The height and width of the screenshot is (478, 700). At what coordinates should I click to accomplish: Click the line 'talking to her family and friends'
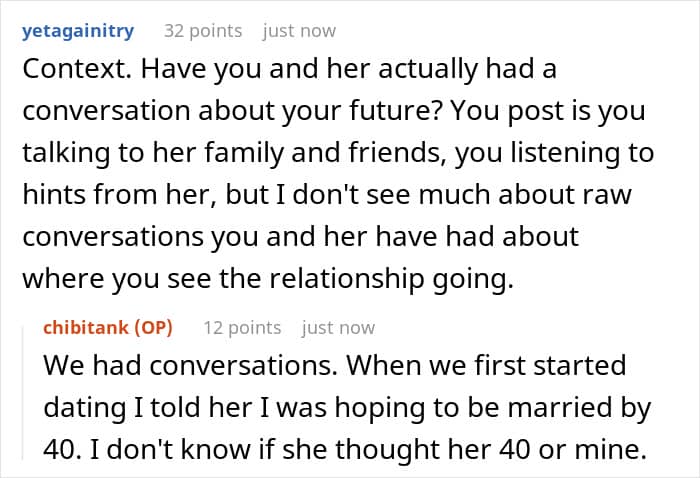click(235, 153)
